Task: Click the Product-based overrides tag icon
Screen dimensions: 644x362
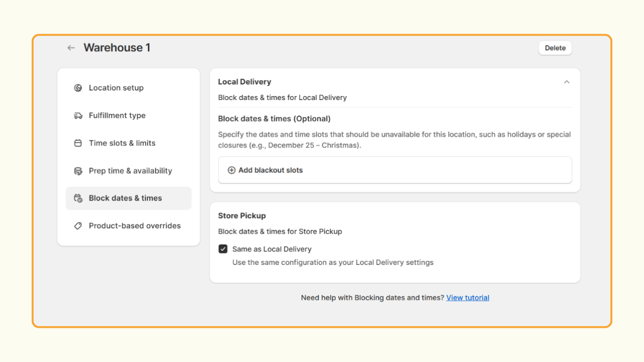Action: 78,226
